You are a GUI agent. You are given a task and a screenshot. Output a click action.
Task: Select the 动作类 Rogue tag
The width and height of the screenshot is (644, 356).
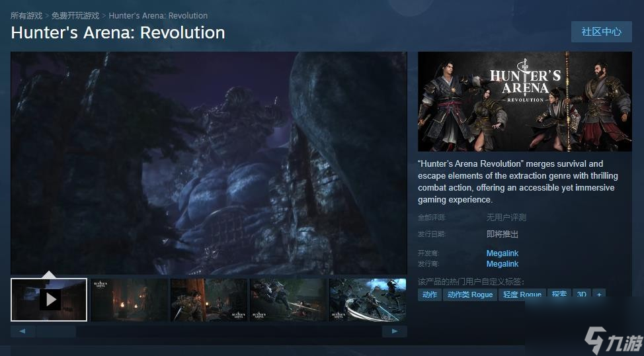470,294
